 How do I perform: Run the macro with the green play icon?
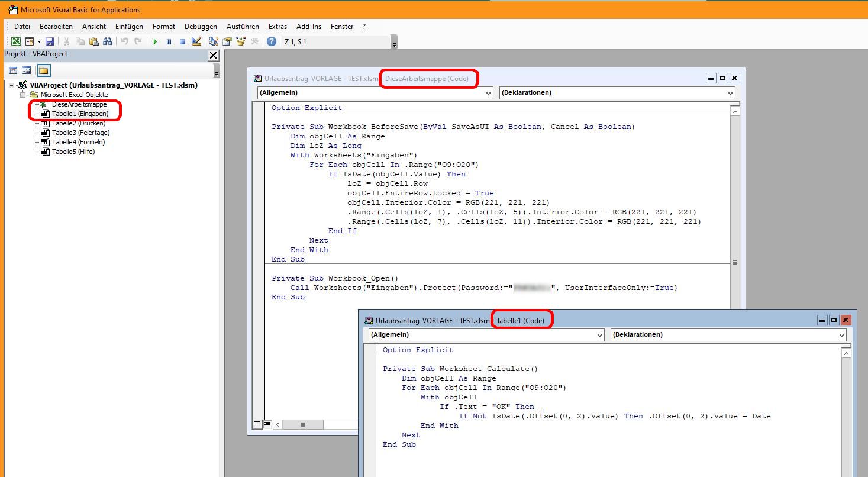155,41
